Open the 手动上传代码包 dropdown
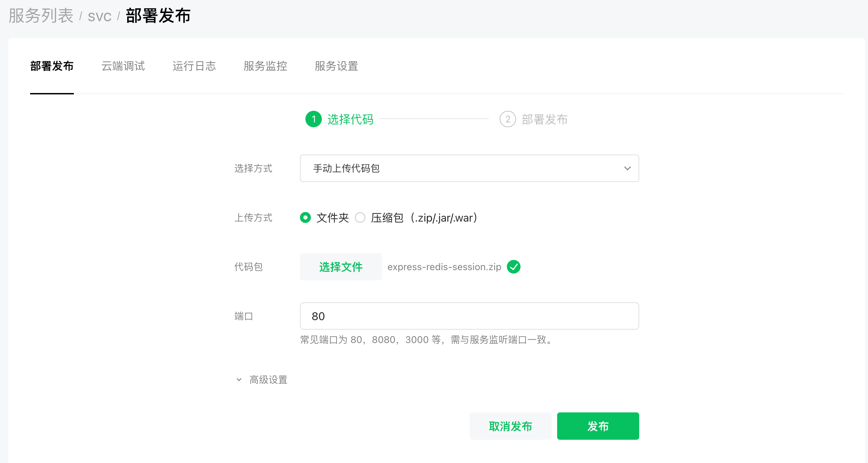 (x=469, y=168)
